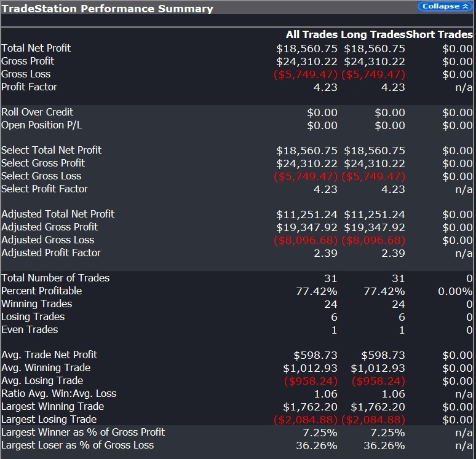
Task: Click the Adjusted Total Net Profit label
Action: (58, 214)
